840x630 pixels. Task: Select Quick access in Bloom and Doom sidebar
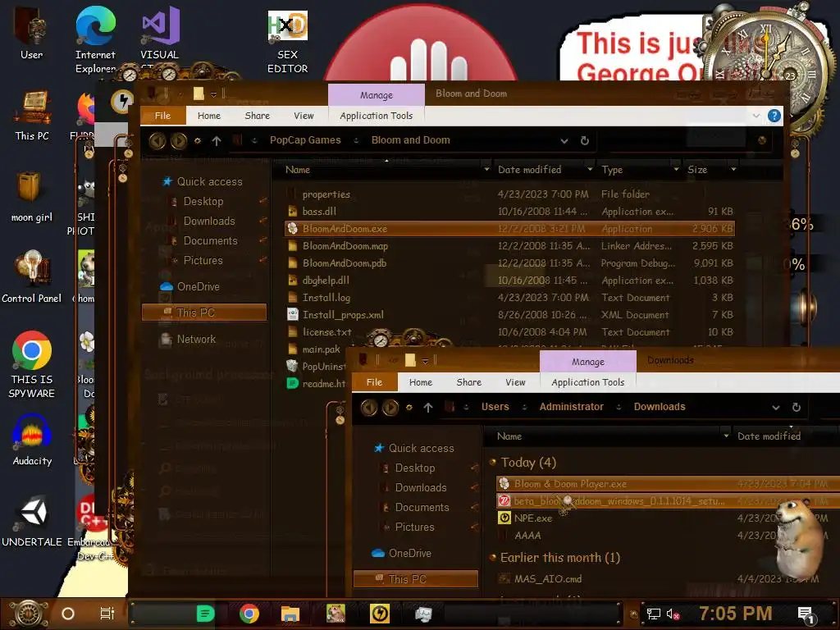tap(209, 181)
